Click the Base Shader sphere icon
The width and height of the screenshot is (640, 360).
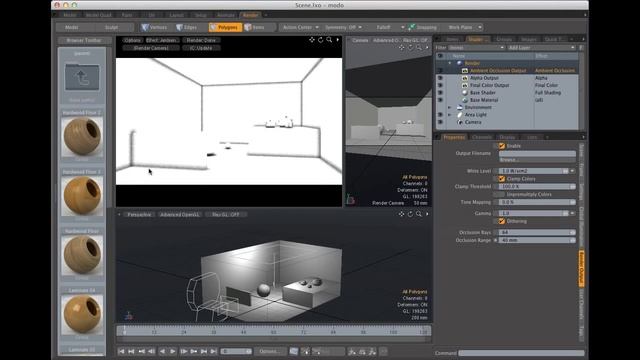pos(464,93)
